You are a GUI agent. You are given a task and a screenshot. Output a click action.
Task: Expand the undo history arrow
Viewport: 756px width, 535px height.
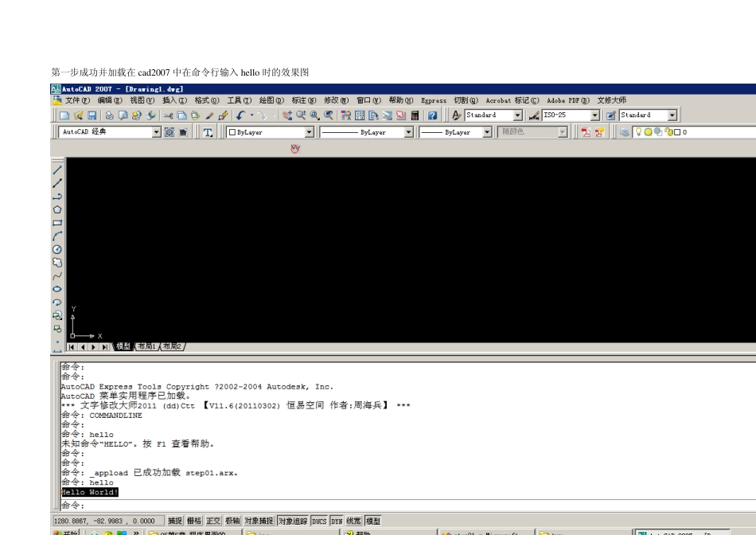251,115
